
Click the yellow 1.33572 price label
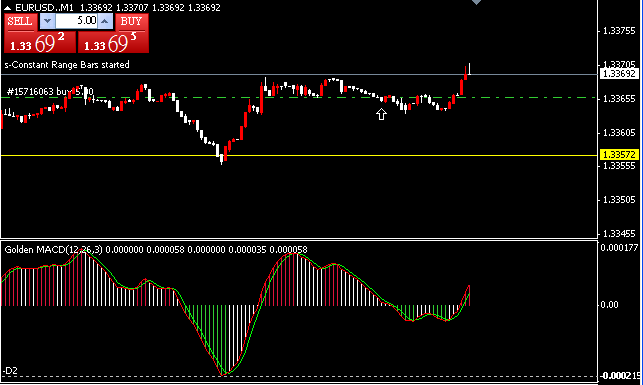pos(619,155)
